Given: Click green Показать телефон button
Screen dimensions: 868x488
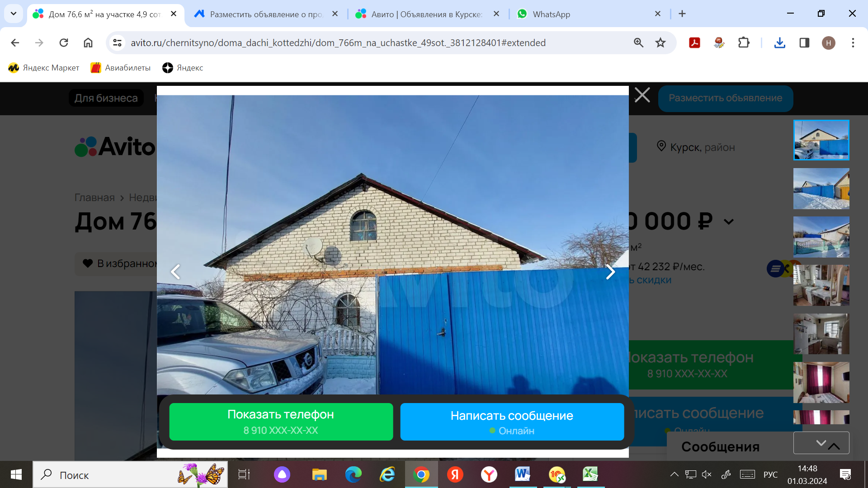Looking at the screenshot, I should (281, 422).
